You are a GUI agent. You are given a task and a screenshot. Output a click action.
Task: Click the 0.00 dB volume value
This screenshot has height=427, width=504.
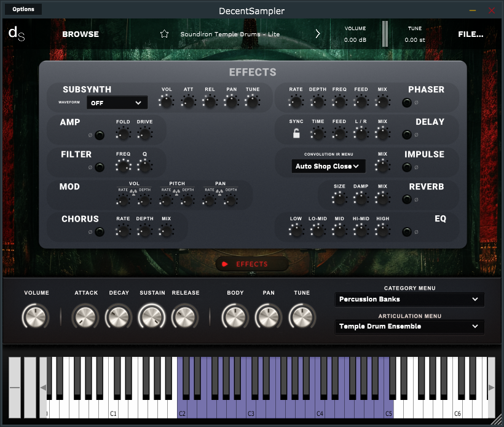[x=355, y=40]
